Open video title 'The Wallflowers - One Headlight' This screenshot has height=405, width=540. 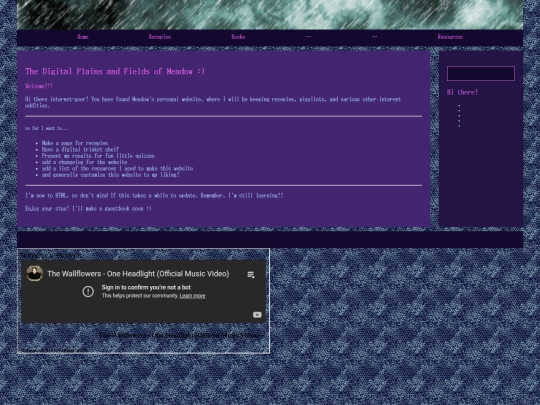click(x=138, y=274)
